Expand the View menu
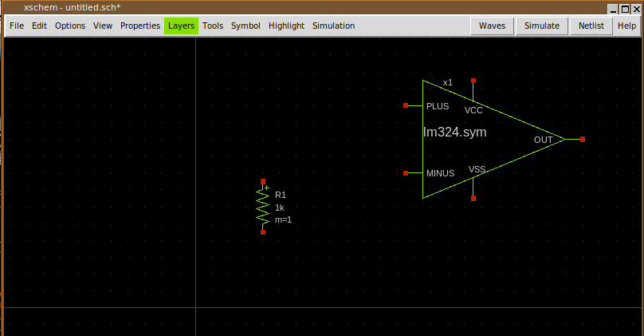This screenshot has height=336, width=644. point(103,26)
